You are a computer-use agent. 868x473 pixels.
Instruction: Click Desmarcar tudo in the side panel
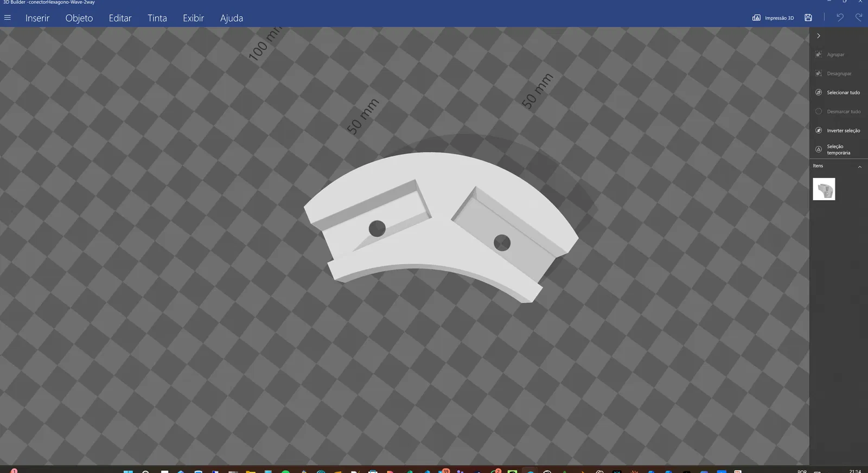(838, 111)
